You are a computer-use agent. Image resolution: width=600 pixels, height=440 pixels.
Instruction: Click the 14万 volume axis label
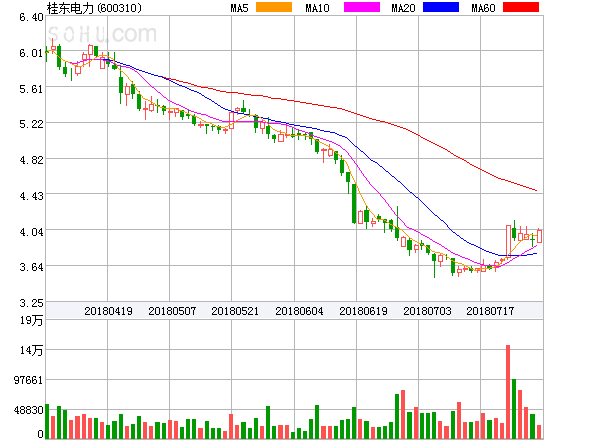coord(32,350)
